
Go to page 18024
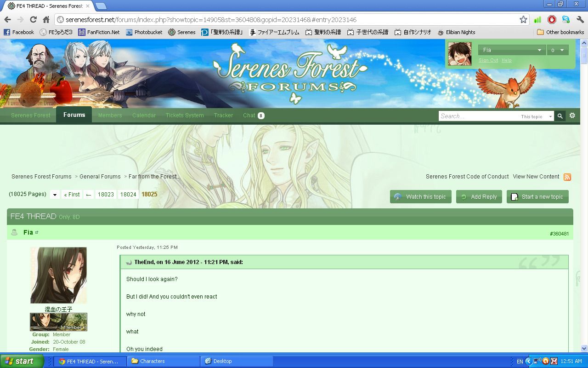pos(128,195)
